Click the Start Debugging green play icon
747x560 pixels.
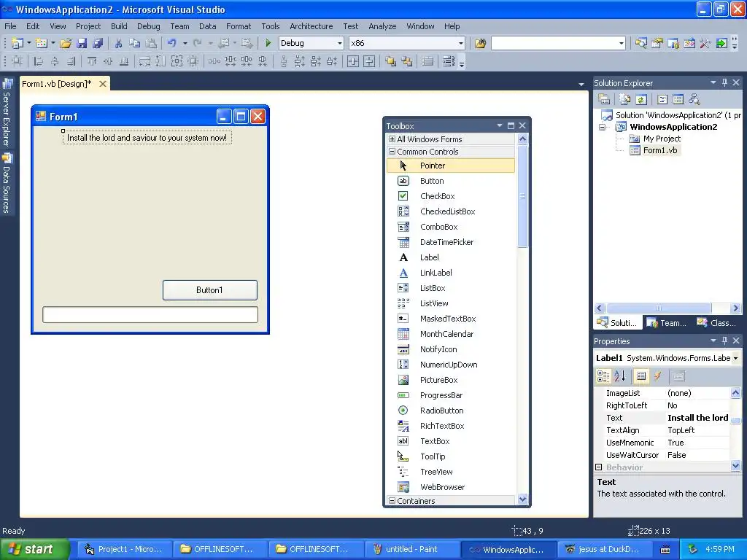(x=268, y=43)
